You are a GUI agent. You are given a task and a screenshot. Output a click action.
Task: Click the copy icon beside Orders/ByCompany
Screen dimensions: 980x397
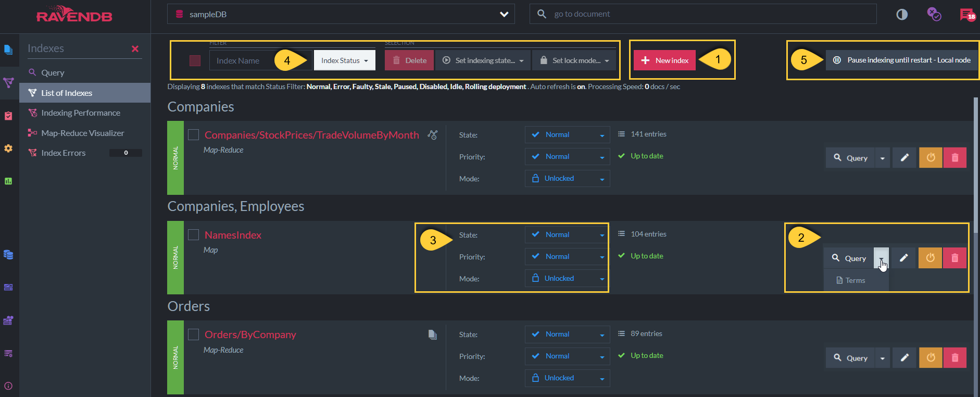pos(432,334)
